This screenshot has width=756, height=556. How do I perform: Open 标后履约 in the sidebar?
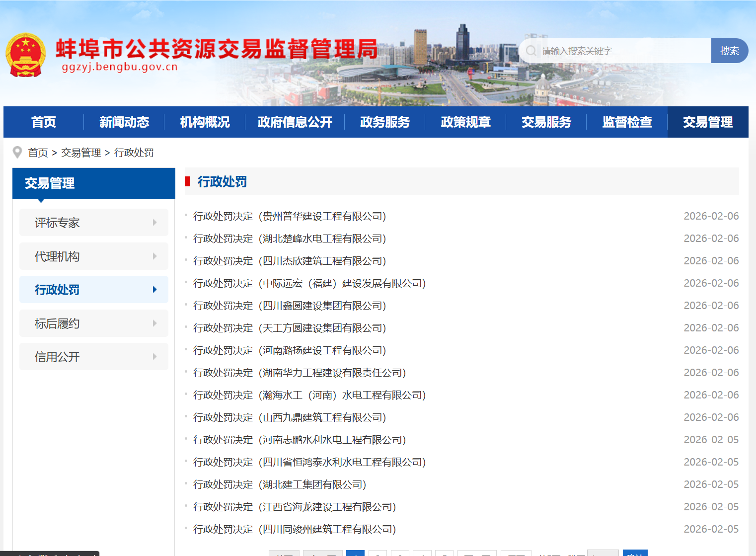[x=94, y=323]
